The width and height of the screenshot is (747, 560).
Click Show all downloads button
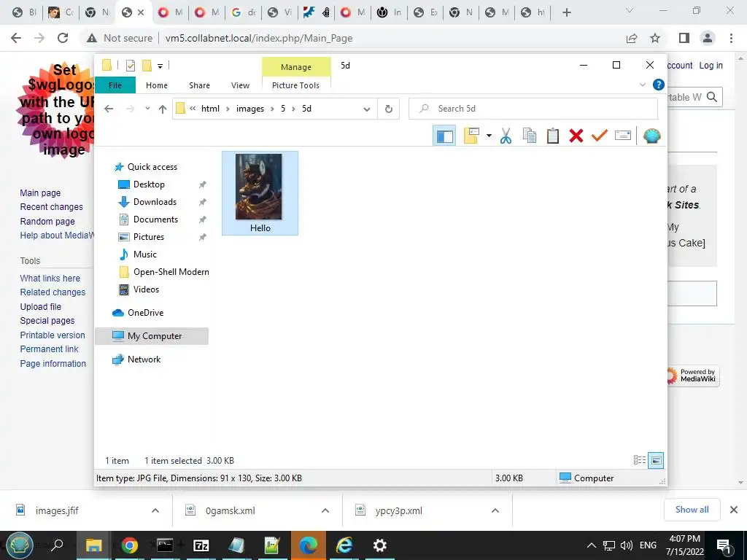[692, 510]
